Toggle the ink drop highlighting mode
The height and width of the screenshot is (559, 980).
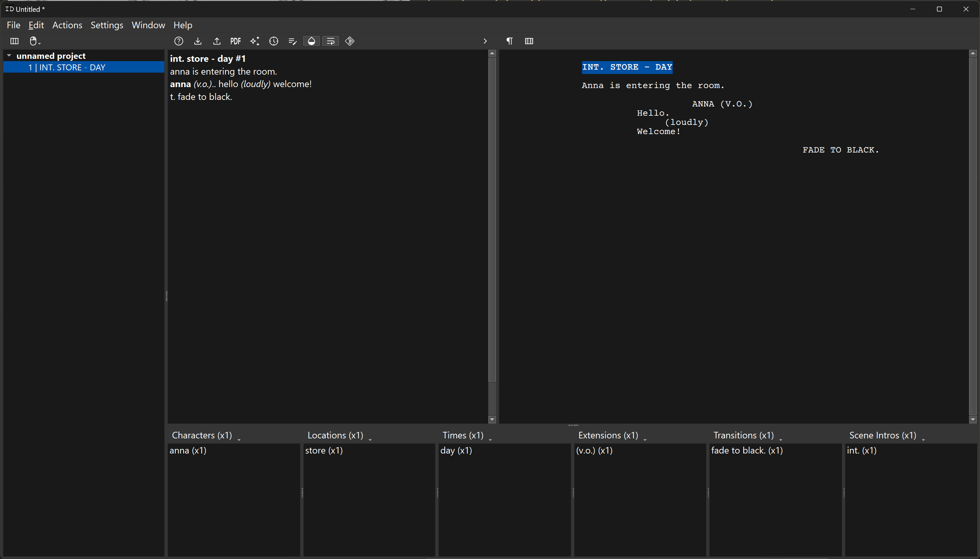pos(311,41)
